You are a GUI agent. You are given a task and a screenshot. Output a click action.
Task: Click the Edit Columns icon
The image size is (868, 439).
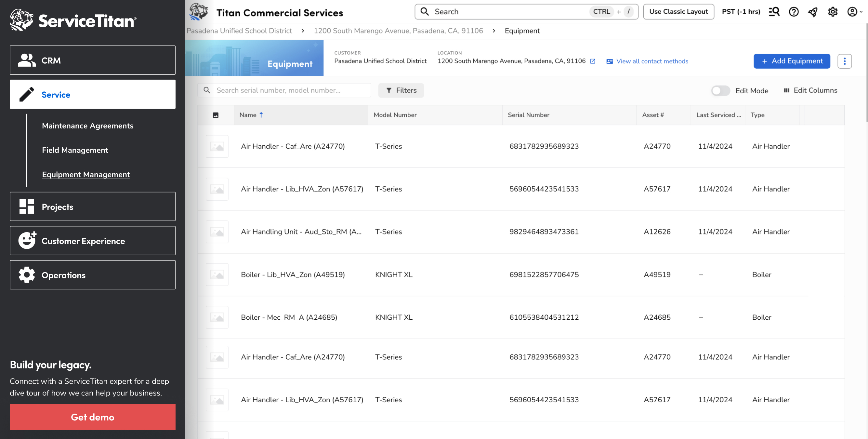(786, 90)
